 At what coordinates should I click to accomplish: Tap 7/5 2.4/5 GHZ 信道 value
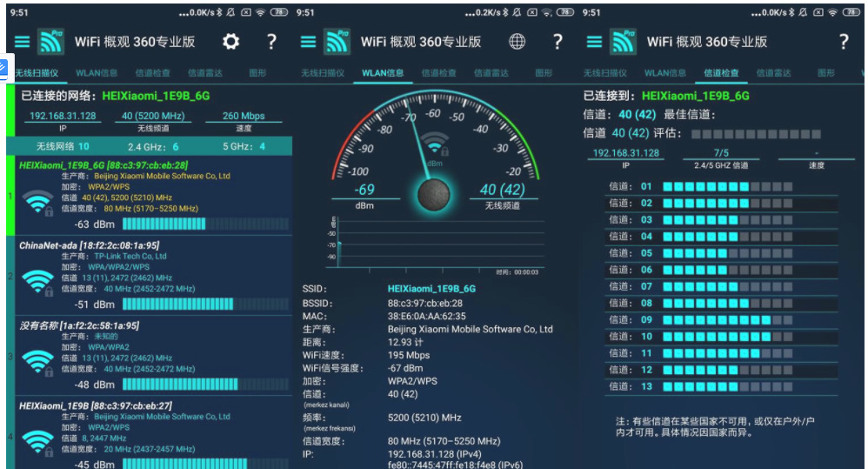[x=721, y=153]
